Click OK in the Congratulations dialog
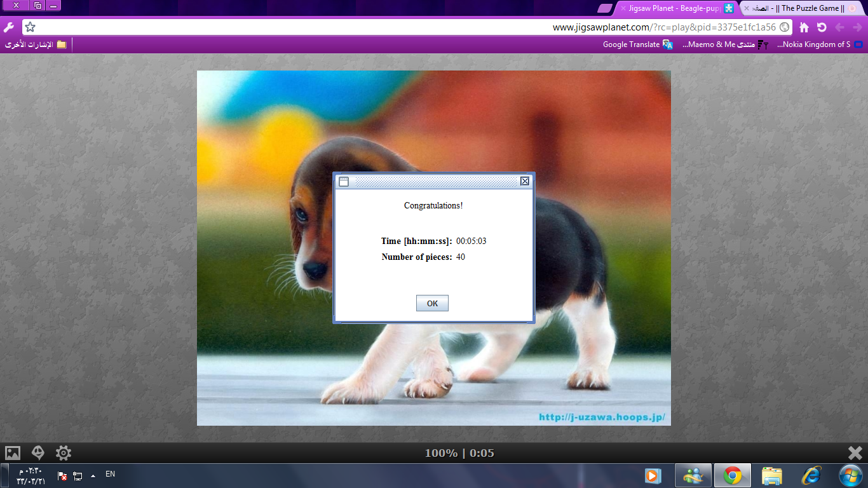Screen dimensions: 868x488 tap(432, 303)
